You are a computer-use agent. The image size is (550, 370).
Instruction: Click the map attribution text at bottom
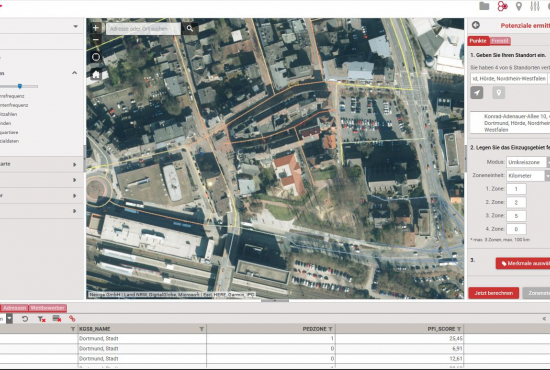[x=172, y=295]
